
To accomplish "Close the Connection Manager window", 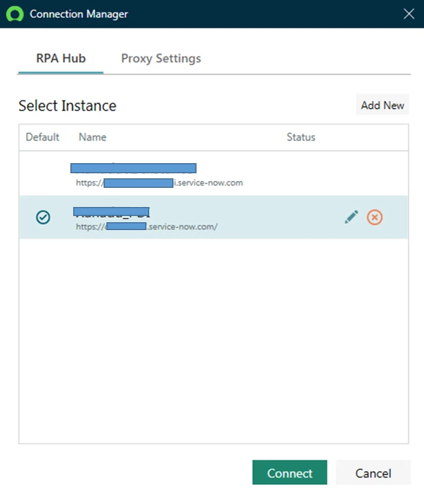I will coord(409,14).
